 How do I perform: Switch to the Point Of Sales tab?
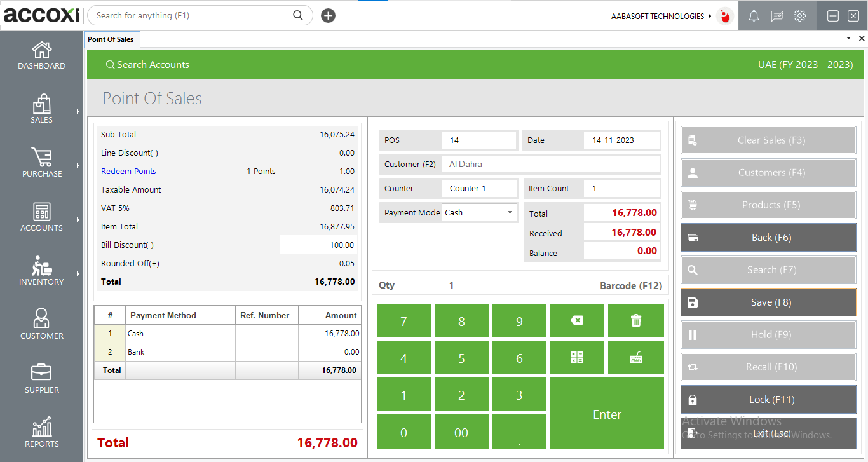(112, 39)
